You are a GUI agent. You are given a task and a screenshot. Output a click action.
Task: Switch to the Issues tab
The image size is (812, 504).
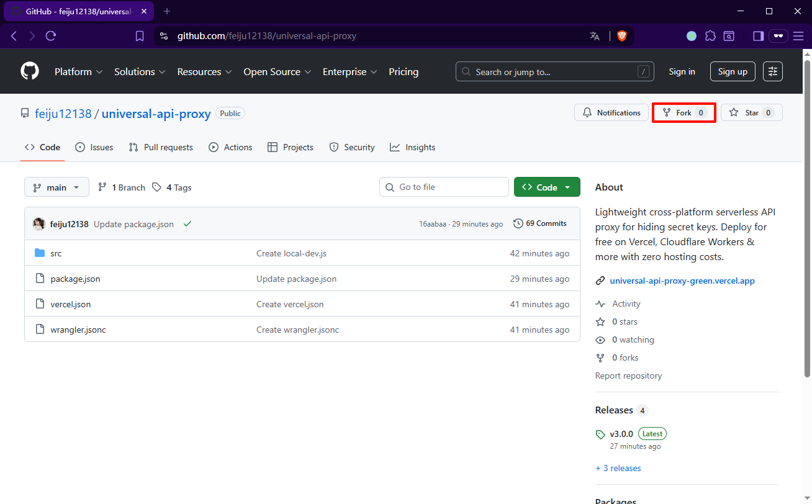(x=94, y=147)
